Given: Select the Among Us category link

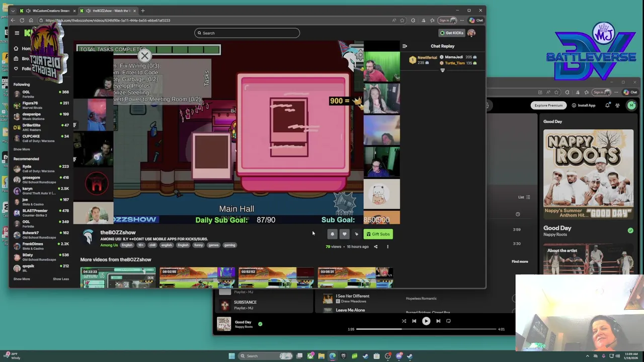Looking at the screenshot, I should tap(109, 245).
